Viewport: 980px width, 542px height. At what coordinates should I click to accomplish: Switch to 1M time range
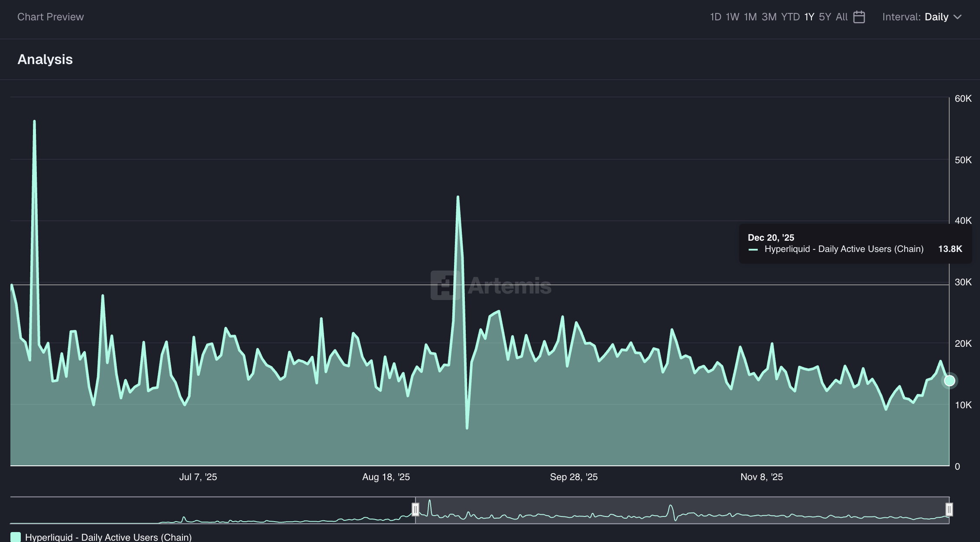tap(750, 17)
